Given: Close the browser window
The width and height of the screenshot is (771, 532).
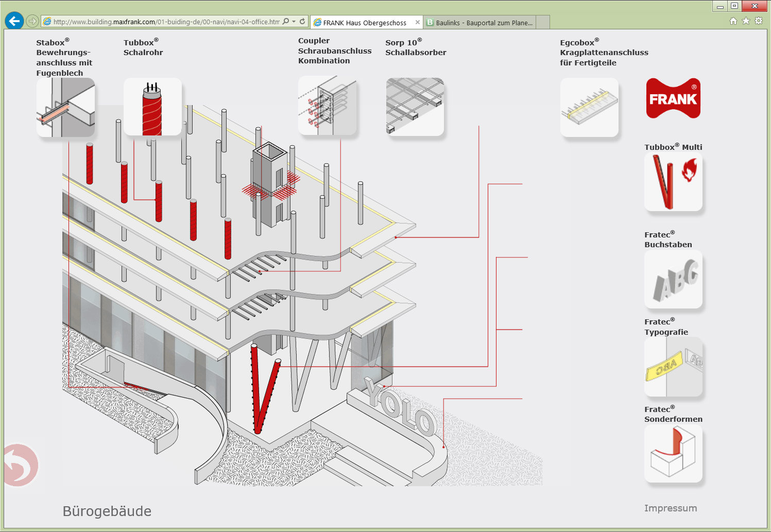Looking at the screenshot, I should (755, 6).
